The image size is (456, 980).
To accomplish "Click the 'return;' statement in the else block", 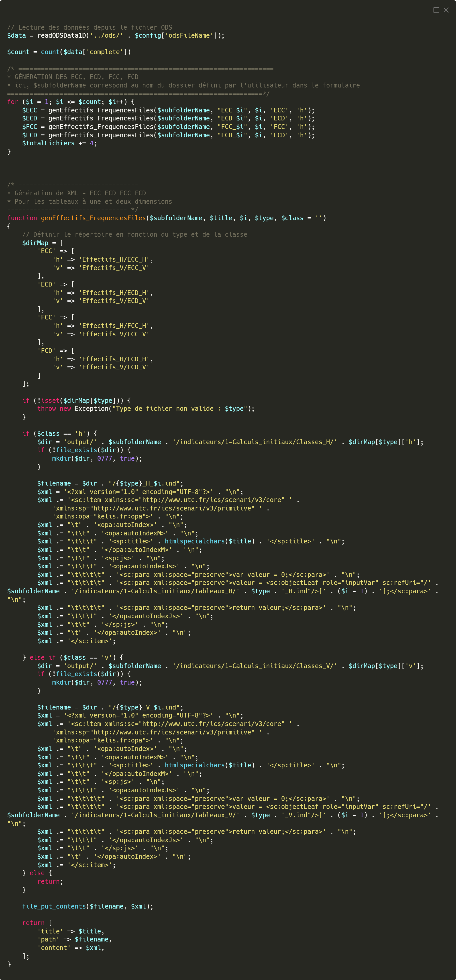I will [x=50, y=882].
